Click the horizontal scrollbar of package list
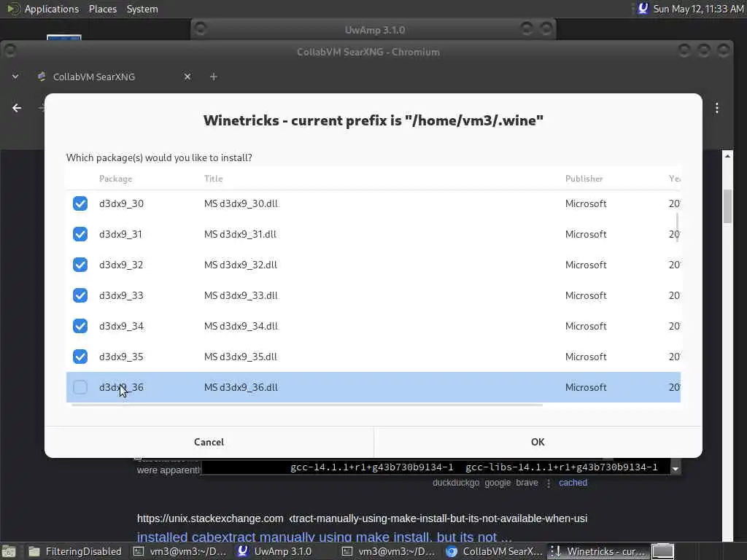 tap(307, 405)
